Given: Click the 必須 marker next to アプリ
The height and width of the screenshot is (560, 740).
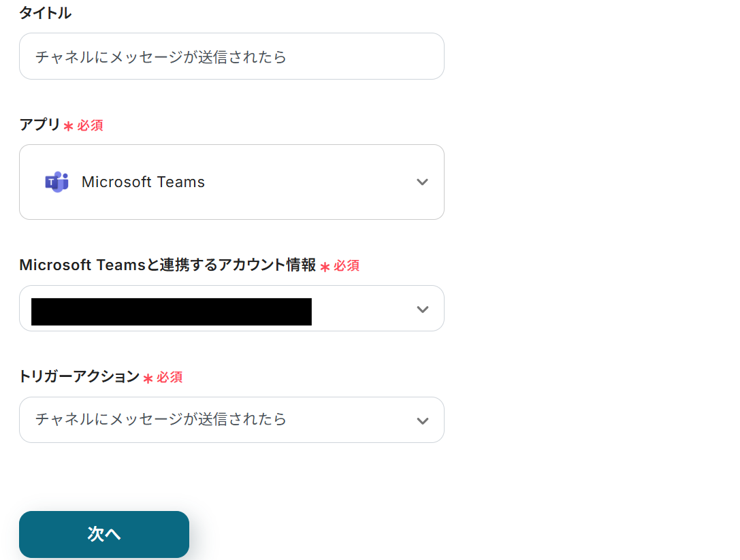Looking at the screenshot, I should coord(90,126).
